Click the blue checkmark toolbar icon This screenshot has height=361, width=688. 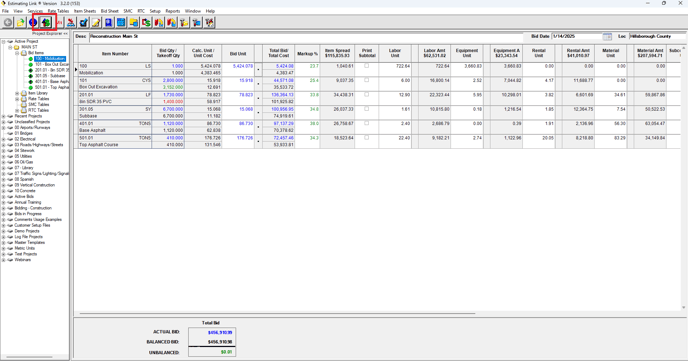click(83, 22)
